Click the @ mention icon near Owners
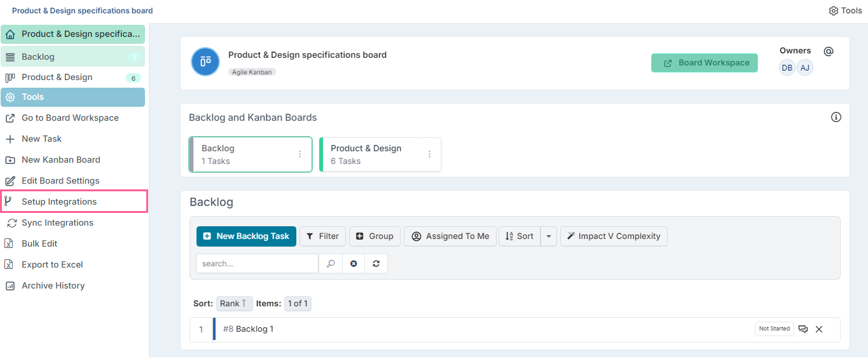 coord(828,51)
